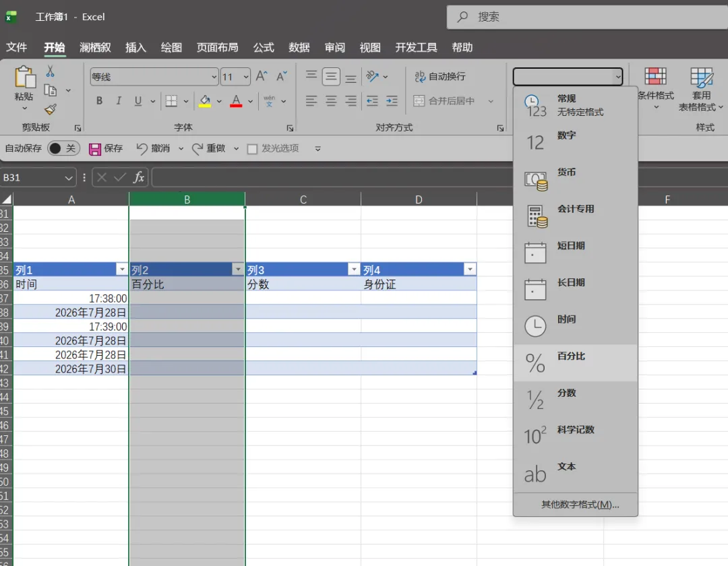Switch to the 公式 tab
Image resolution: width=728 pixels, height=566 pixels.
coord(264,47)
